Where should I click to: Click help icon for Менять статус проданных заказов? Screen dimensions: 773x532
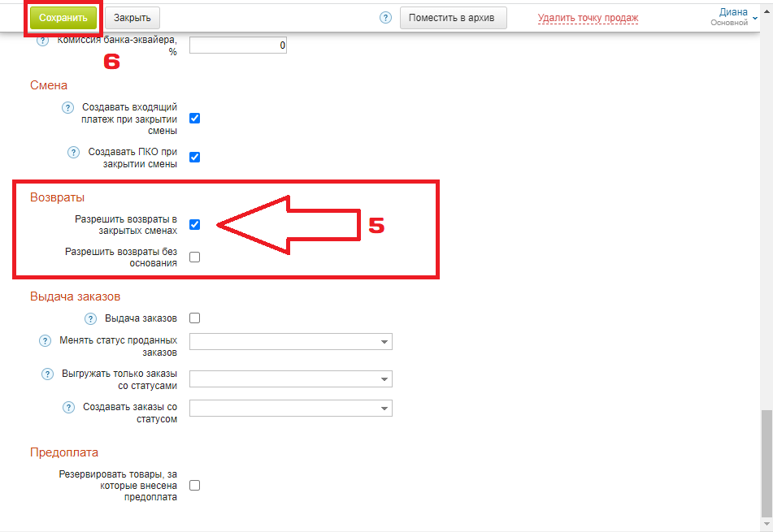point(46,341)
